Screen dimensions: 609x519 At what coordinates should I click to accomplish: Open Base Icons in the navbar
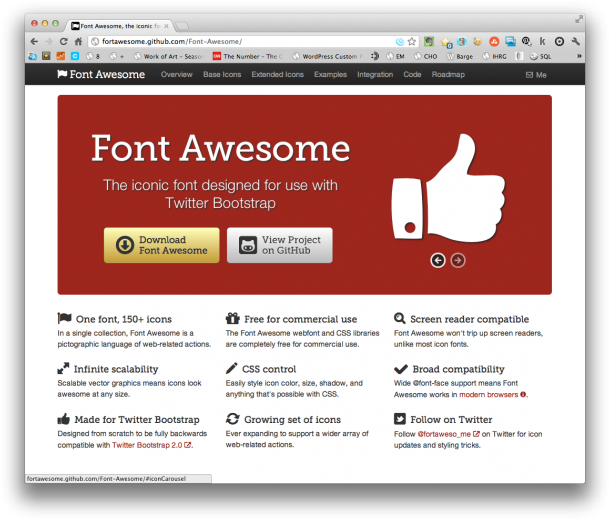[222, 75]
